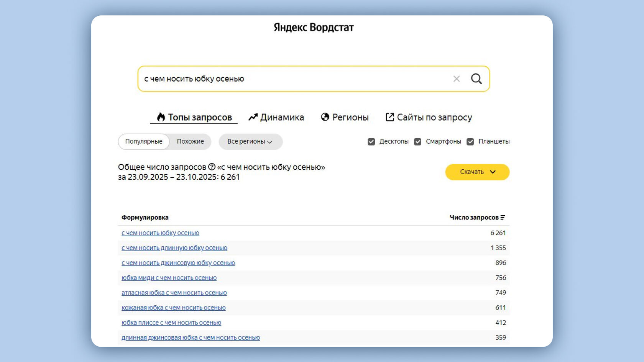Screen dimensions: 644x362
Task: Click the request count 749
Action: (x=501, y=293)
